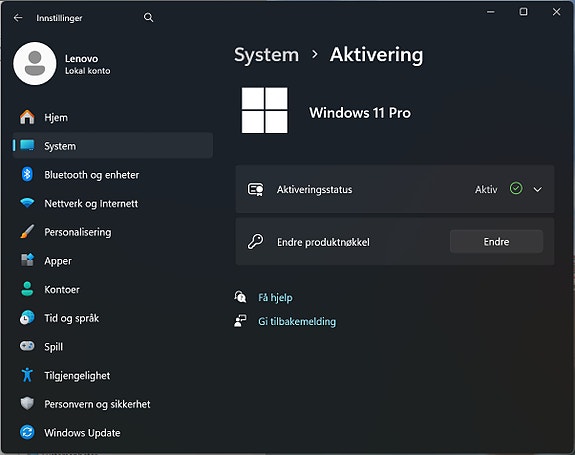Image resolution: width=575 pixels, height=455 pixels.
Task: Click the back arrow icon
Action: [x=18, y=18]
